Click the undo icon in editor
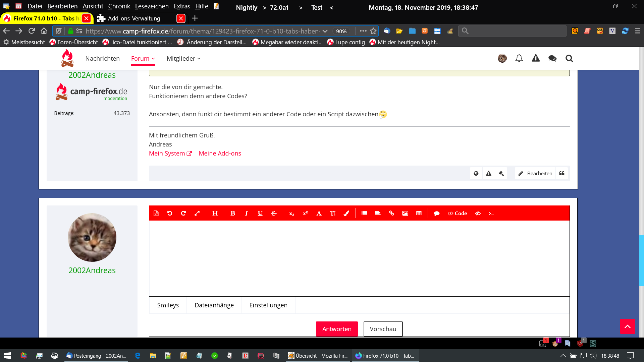Viewport: 644px width, 362px height. click(x=170, y=214)
